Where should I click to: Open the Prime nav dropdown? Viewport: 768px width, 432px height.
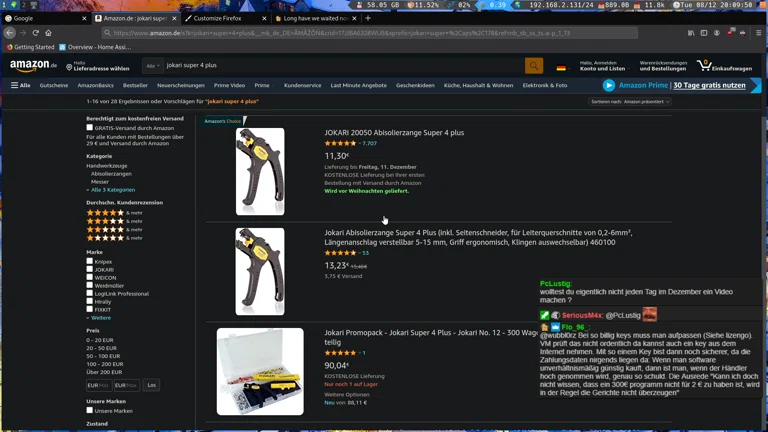[x=263, y=85]
